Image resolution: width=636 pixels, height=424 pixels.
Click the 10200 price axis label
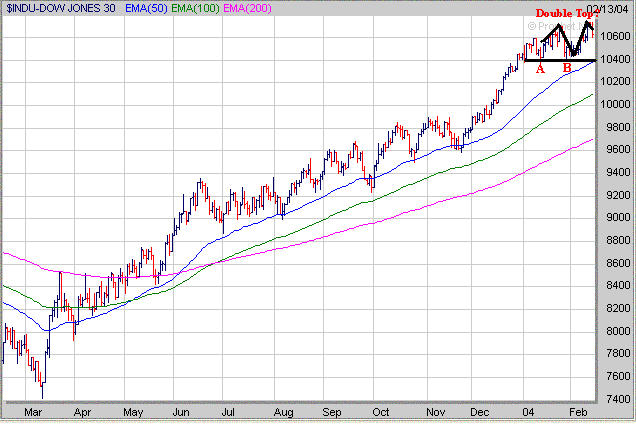[x=615, y=82]
